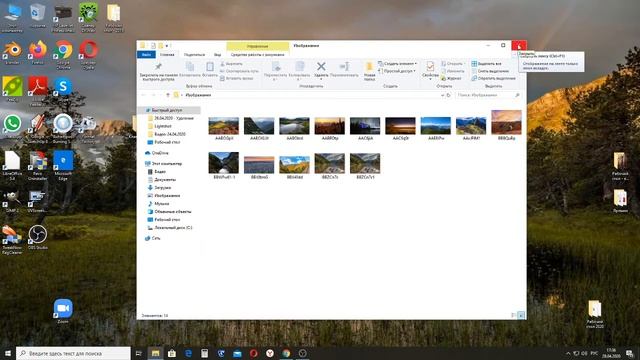Click the Windows taskbar search box
Viewport: 640px width, 360px height.
click(x=73, y=353)
